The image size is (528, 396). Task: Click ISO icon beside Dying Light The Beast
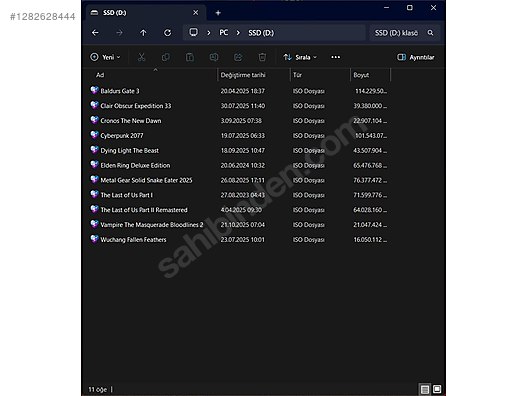tap(94, 150)
